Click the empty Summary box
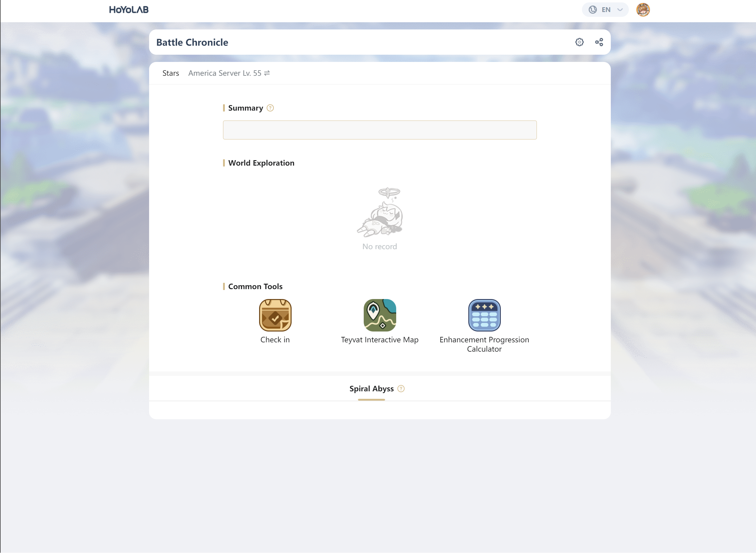Screen dimensions: 756x553 [380, 130]
